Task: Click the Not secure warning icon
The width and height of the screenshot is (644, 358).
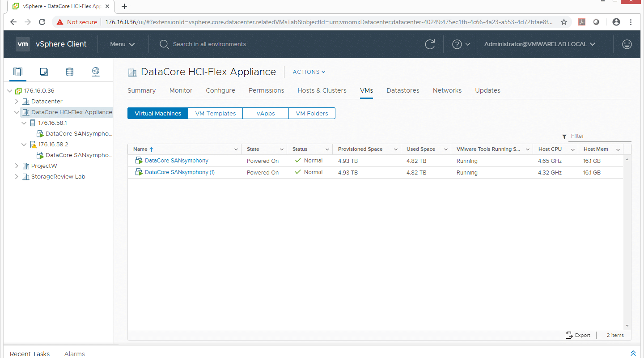Action: 60,22
